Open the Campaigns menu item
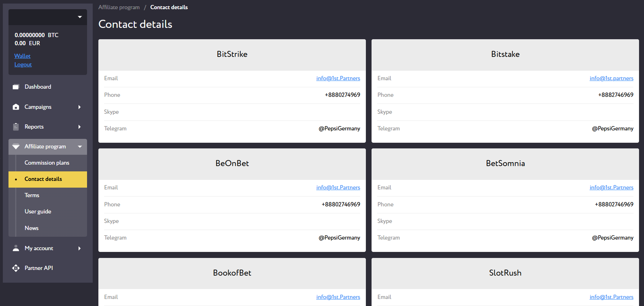 48,107
